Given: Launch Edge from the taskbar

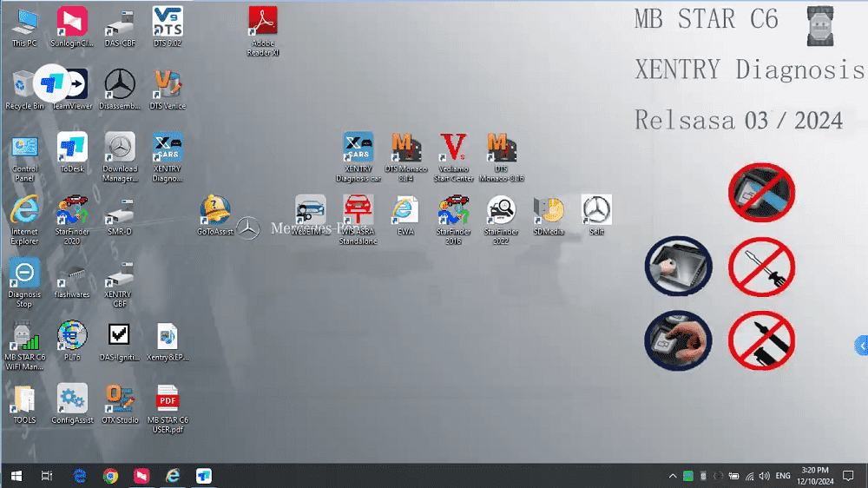Looking at the screenshot, I should tap(80, 476).
